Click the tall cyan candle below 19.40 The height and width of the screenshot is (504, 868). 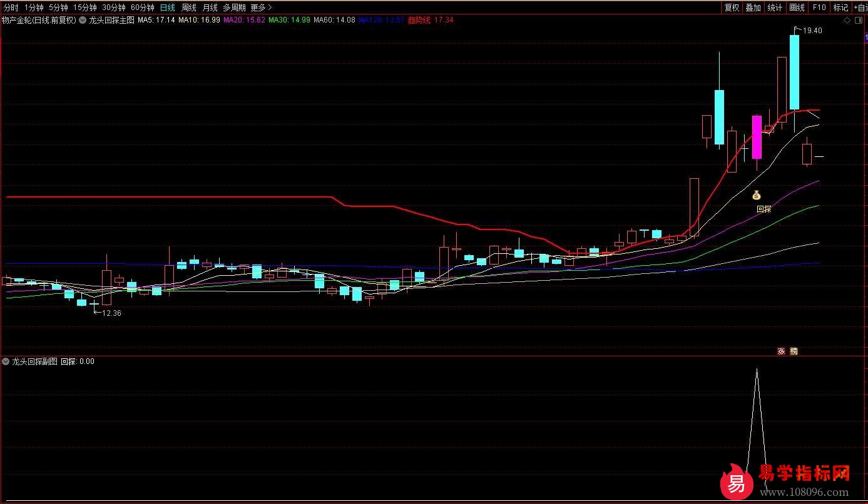click(x=794, y=72)
